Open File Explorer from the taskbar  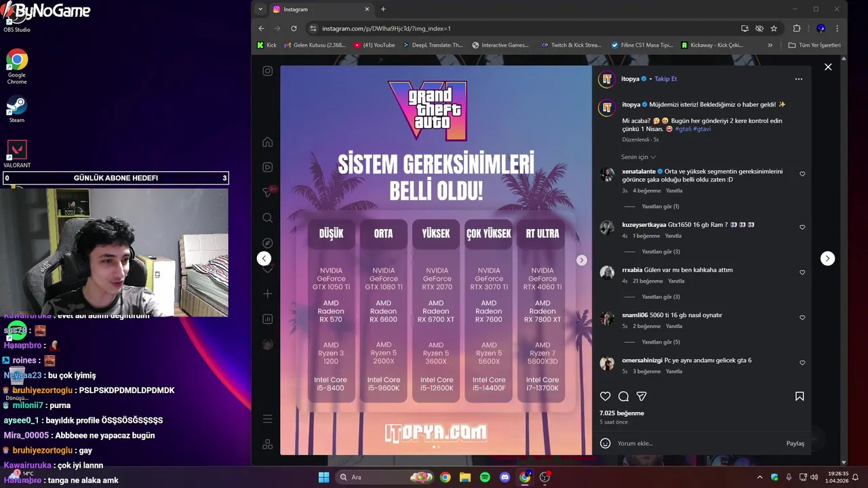pos(465,477)
